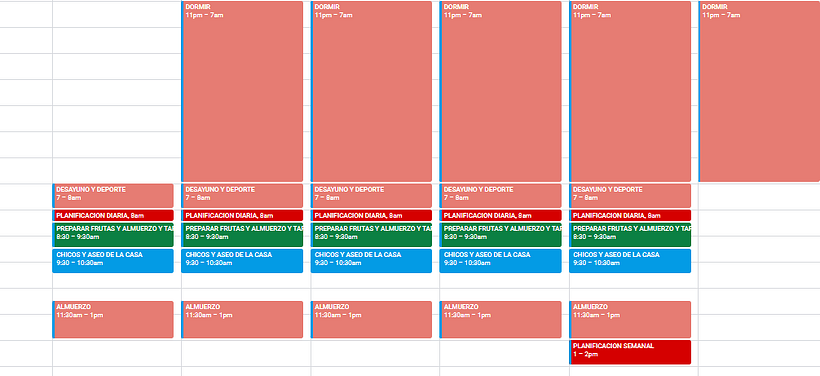820x376 pixels.
Task: Open the DORMIR event in the fourth day column
Action: (500, 92)
